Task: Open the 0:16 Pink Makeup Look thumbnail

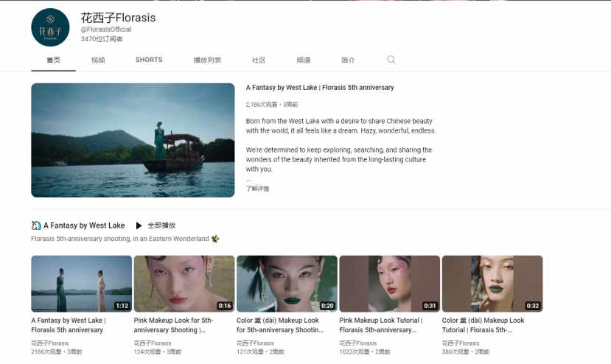Action: click(x=184, y=284)
